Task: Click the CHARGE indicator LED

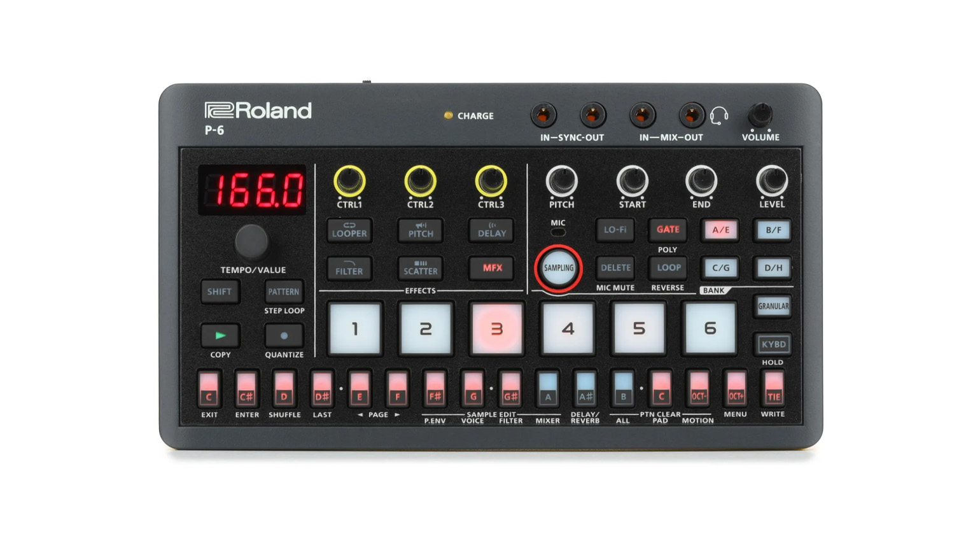Action: pos(448,115)
